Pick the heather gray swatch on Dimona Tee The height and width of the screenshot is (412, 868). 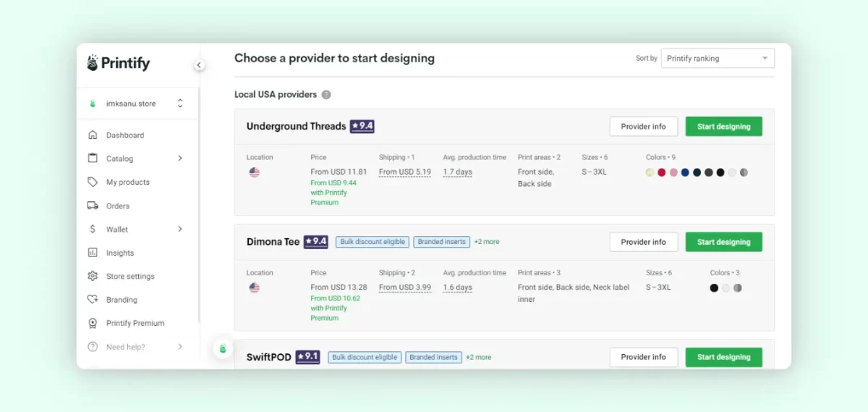pos(737,287)
